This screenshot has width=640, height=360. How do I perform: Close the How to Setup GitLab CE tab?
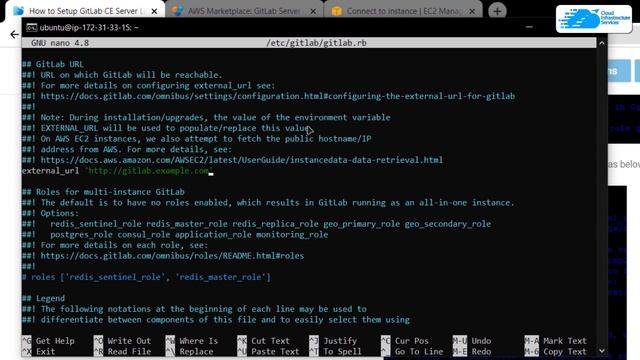click(154, 11)
